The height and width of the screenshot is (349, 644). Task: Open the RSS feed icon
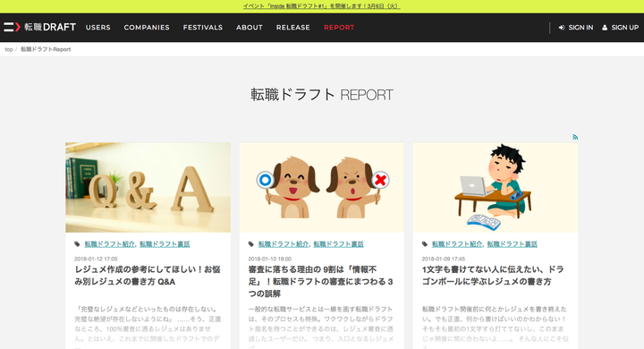575,137
